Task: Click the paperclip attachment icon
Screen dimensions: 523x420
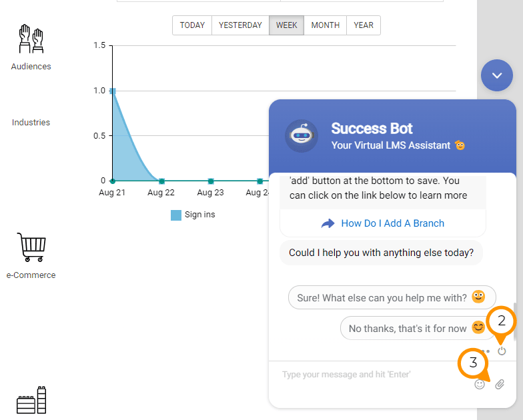Action: [x=499, y=384]
